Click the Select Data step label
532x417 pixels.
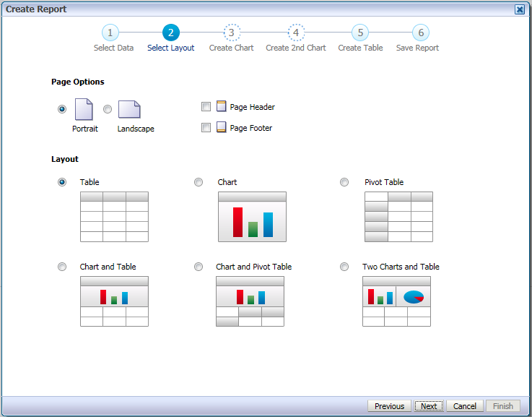pos(113,48)
